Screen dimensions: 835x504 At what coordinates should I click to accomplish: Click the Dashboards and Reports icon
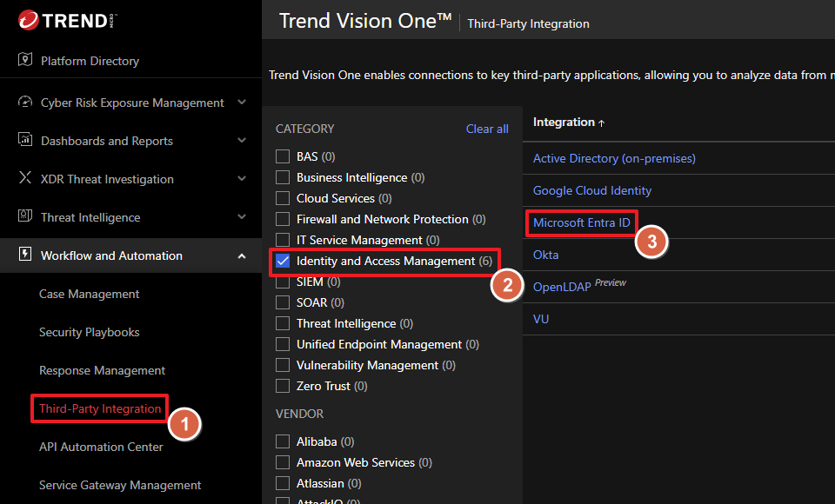coord(24,141)
